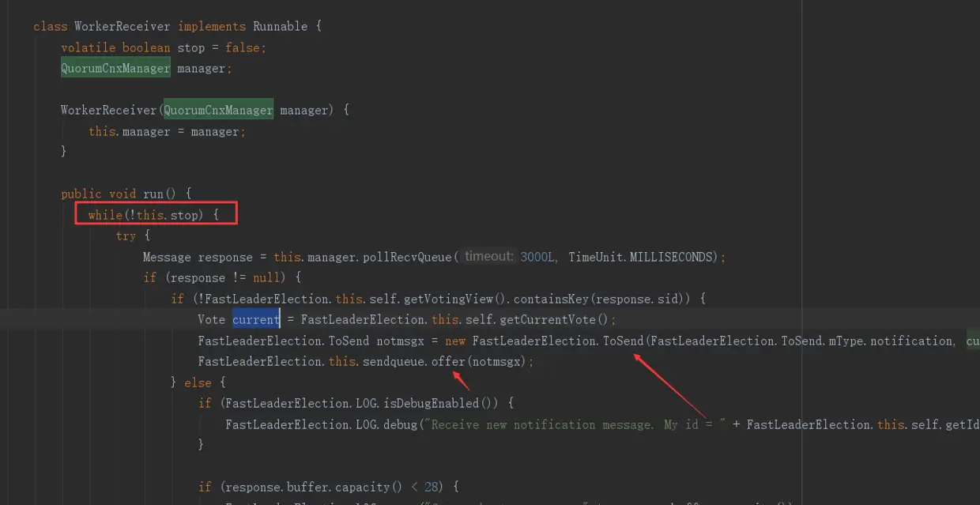Click the pollRecvQueue method call

[407, 257]
